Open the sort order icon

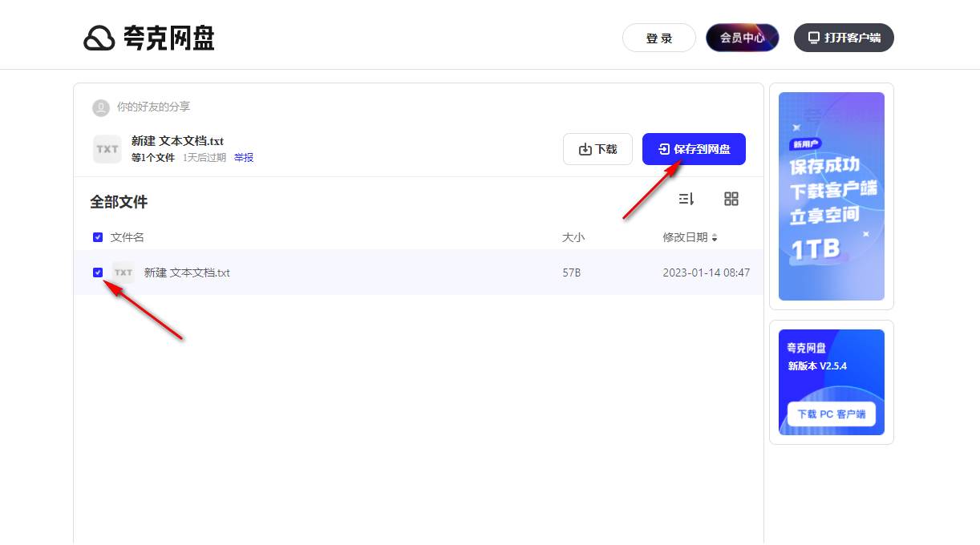(x=686, y=199)
